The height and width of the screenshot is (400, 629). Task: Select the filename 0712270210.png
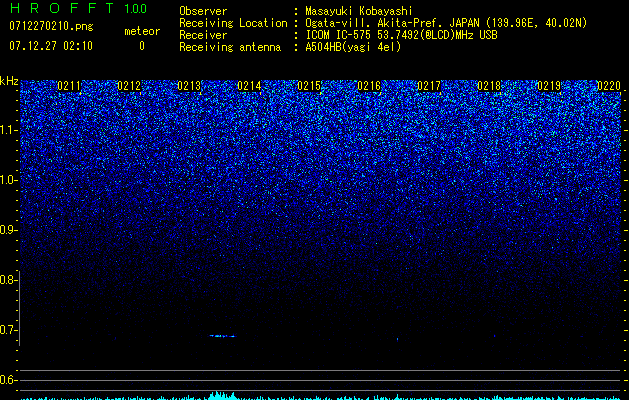[51, 26]
